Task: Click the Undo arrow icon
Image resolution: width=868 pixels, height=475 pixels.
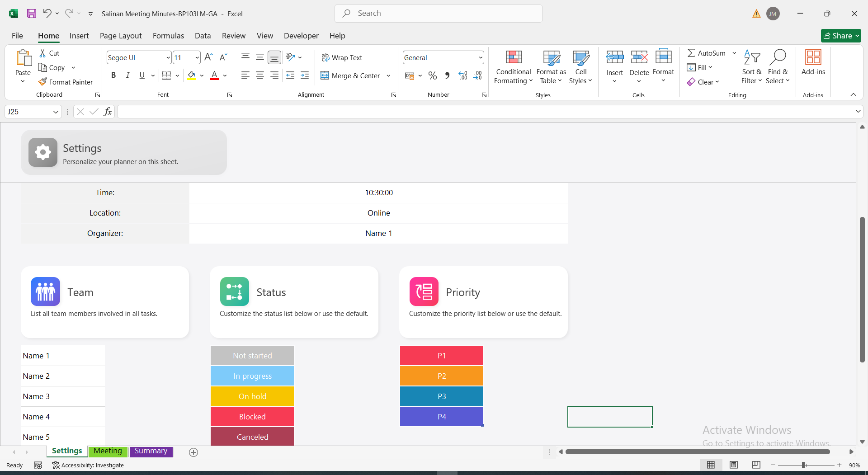Action: (x=47, y=13)
